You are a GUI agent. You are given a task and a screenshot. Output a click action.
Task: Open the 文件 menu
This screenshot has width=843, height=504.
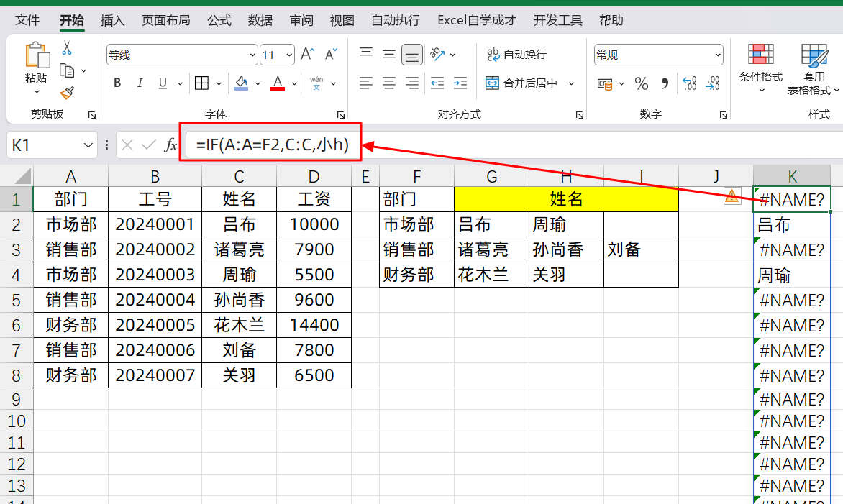tap(27, 20)
